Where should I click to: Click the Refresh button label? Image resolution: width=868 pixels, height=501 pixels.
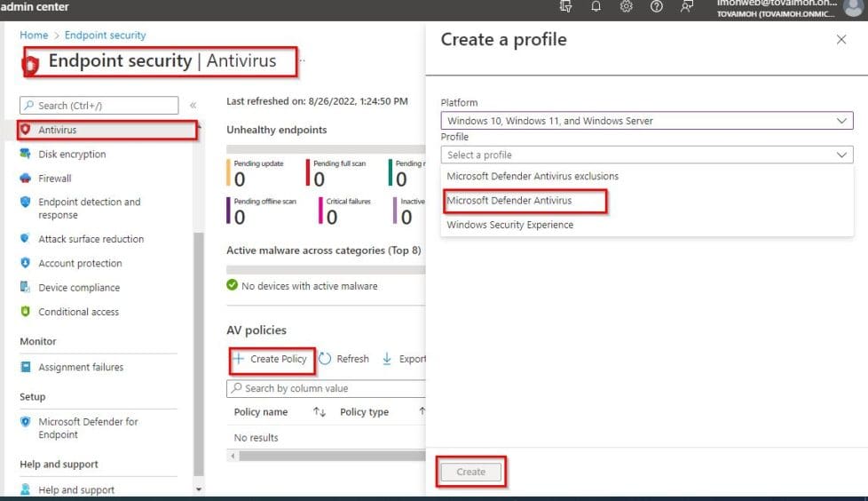pyautogui.click(x=352, y=359)
